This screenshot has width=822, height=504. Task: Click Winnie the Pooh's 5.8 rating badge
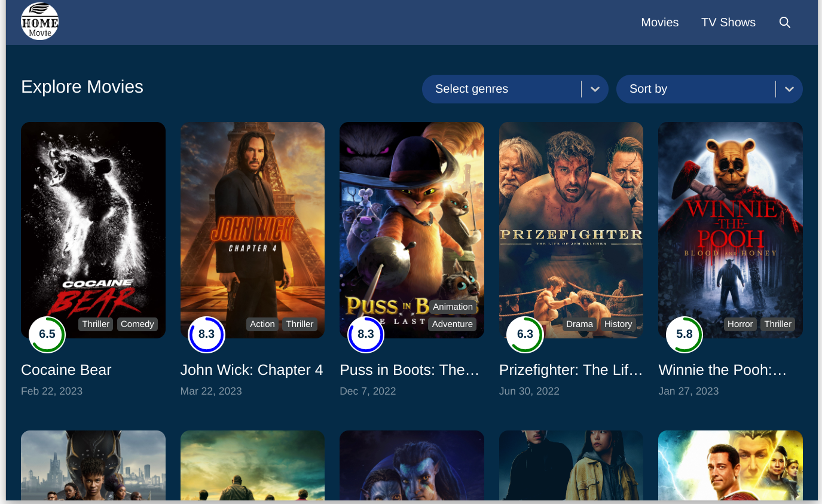(684, 334)
